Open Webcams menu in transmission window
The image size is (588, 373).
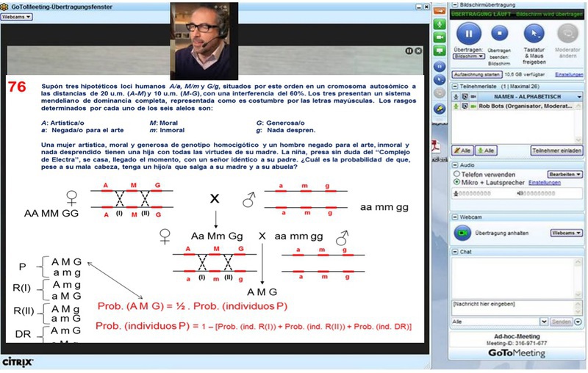[x=16, y=15]
